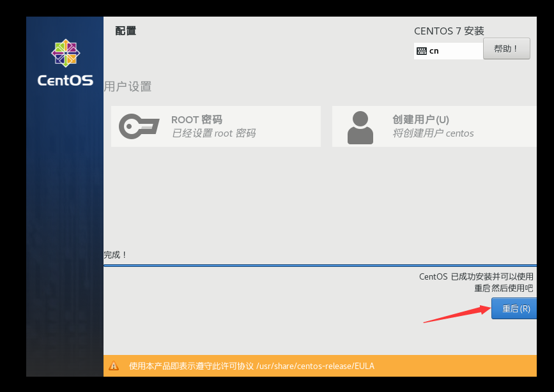Click the CentOS 已成功安装并可以使用 message
The image size is (554, 392).
coord(476,276)
